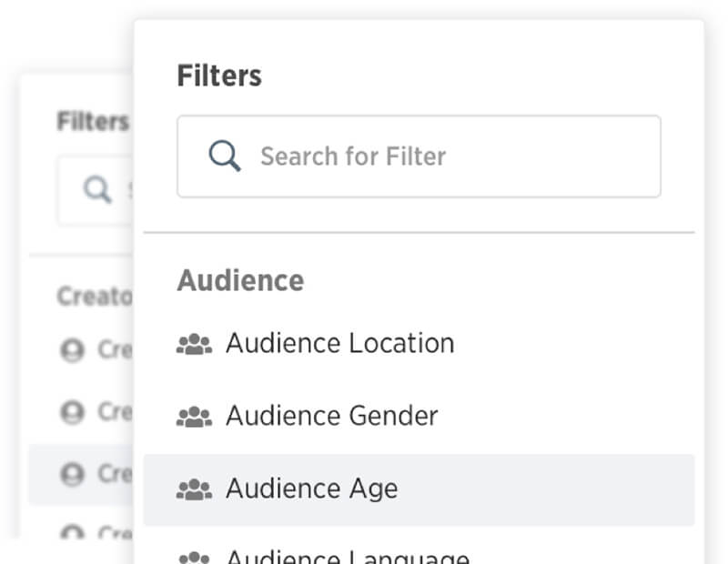Click the second blurred Creator row's person icon
728x564 pixels.
pos(73,412)
